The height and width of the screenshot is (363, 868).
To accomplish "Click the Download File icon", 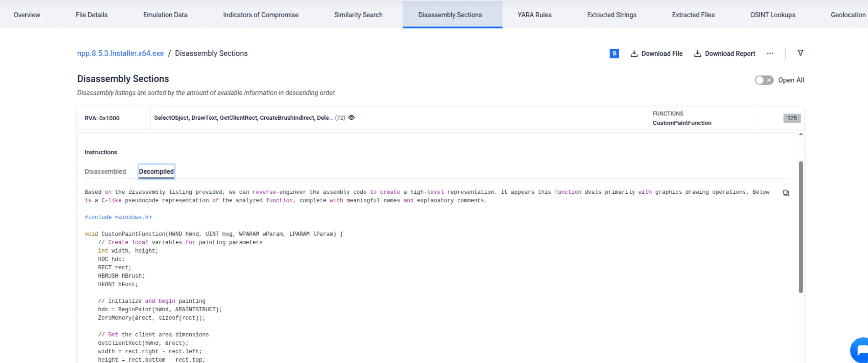I will pos(633,53).
